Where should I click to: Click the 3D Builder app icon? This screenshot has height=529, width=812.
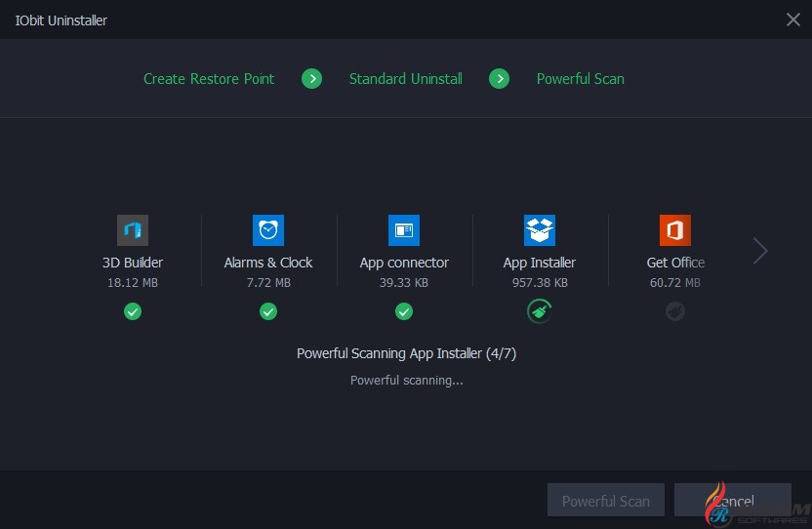(x=133, y=230)
